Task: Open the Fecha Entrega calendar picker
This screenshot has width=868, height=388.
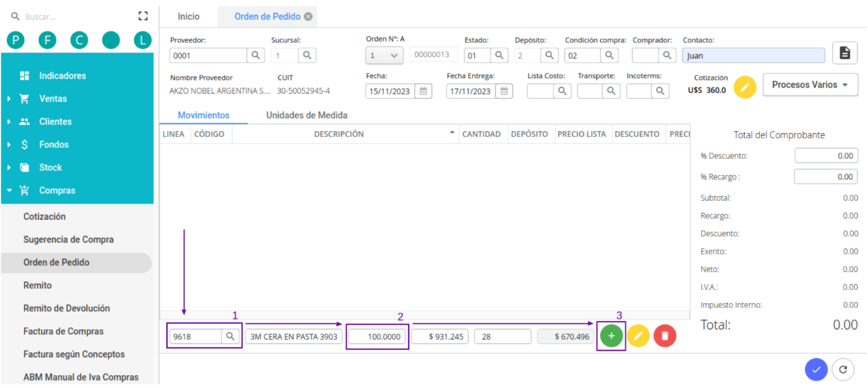Action: point(503,91)
